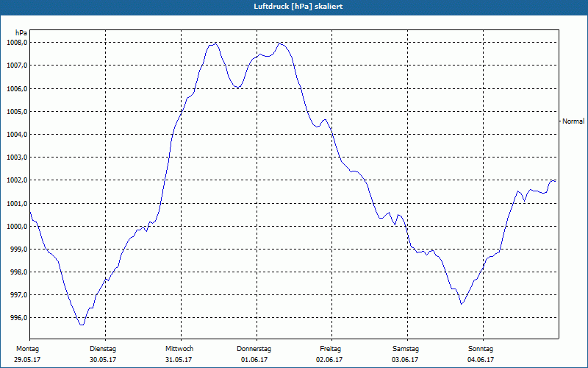
Task: Click the '04.06.17' date label
Action: [481, 360]
